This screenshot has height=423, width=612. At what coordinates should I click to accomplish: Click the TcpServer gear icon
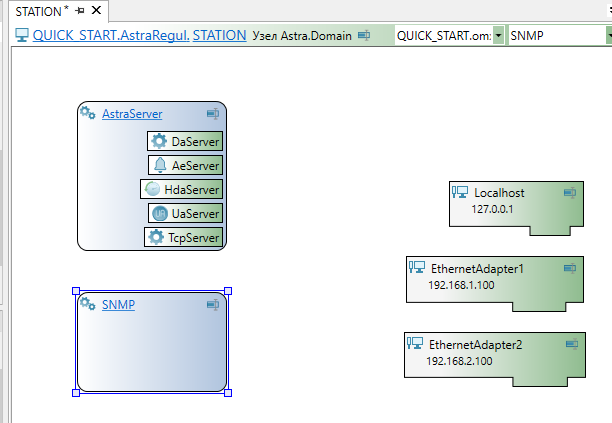coord(155,237)
